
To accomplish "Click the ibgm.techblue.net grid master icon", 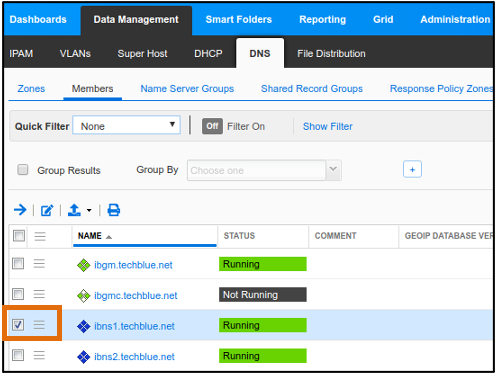I will tap(83, 265).
